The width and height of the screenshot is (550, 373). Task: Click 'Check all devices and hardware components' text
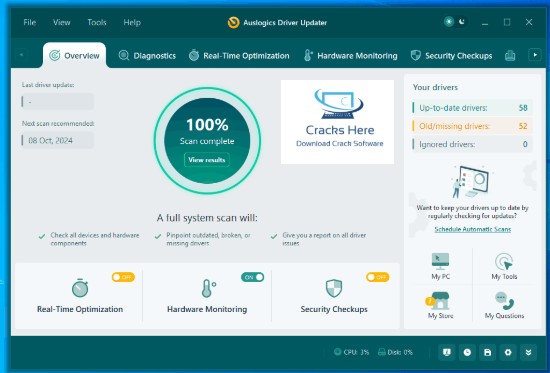click(95, 239)
